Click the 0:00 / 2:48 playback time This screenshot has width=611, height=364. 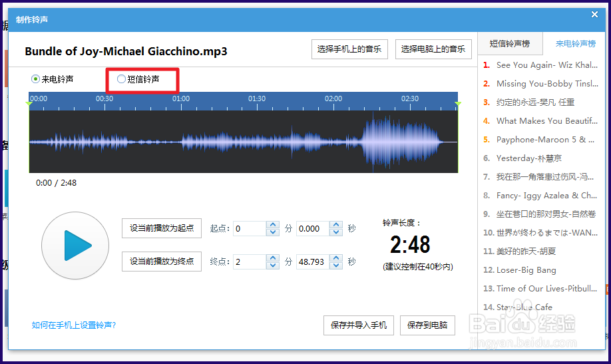(x=56, y=183)
